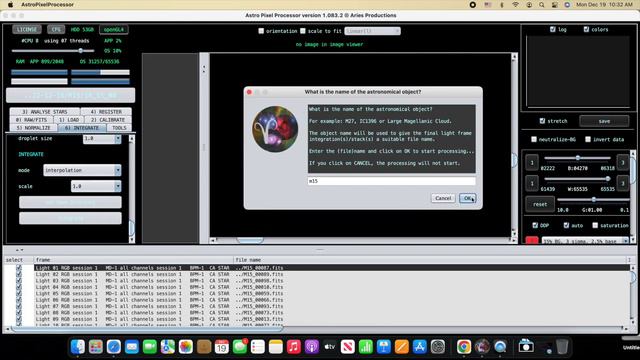Viewport: 640px width, 360px height.
Task: Toggle the orientation checkbox
Action: (x=261, y=31)
